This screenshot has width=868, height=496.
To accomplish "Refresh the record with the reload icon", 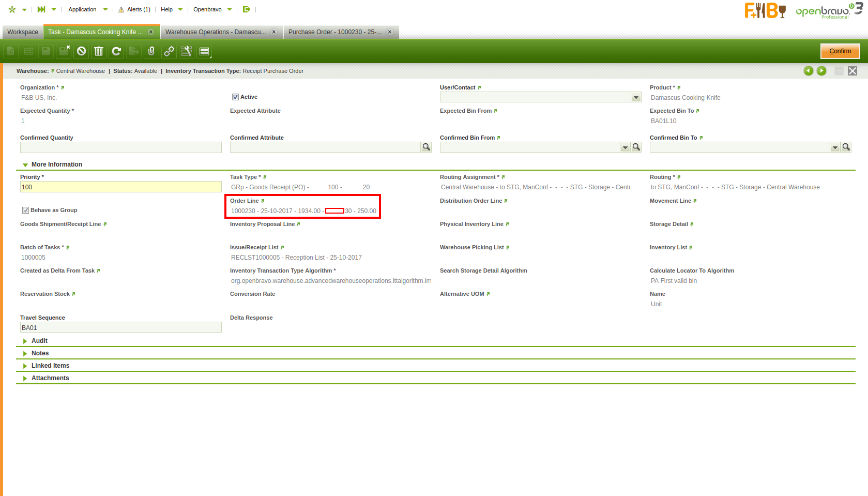I will [x=116, y=51].
